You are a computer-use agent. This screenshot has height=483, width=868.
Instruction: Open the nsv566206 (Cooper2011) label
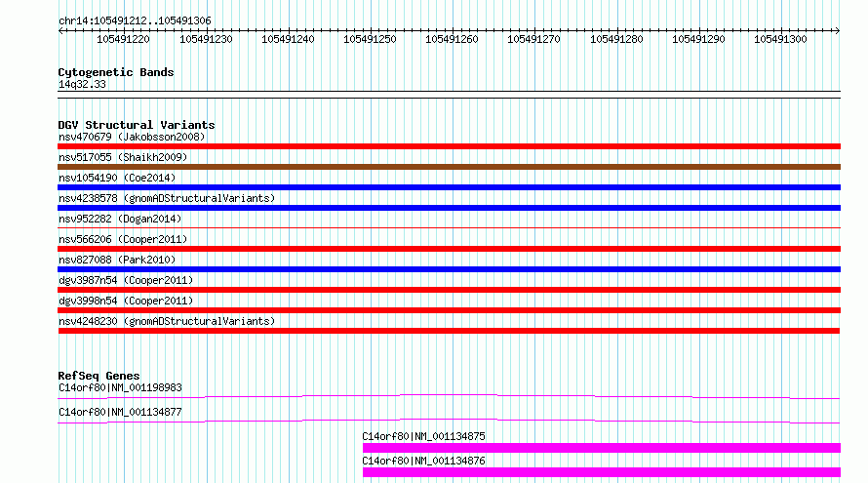point(123,239)
